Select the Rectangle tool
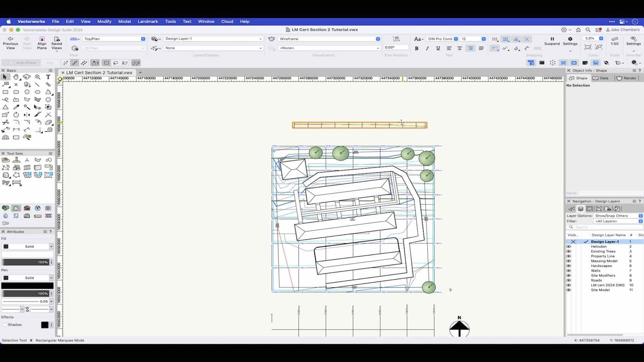Screen dimensions: 644x362 click(5, 92)
